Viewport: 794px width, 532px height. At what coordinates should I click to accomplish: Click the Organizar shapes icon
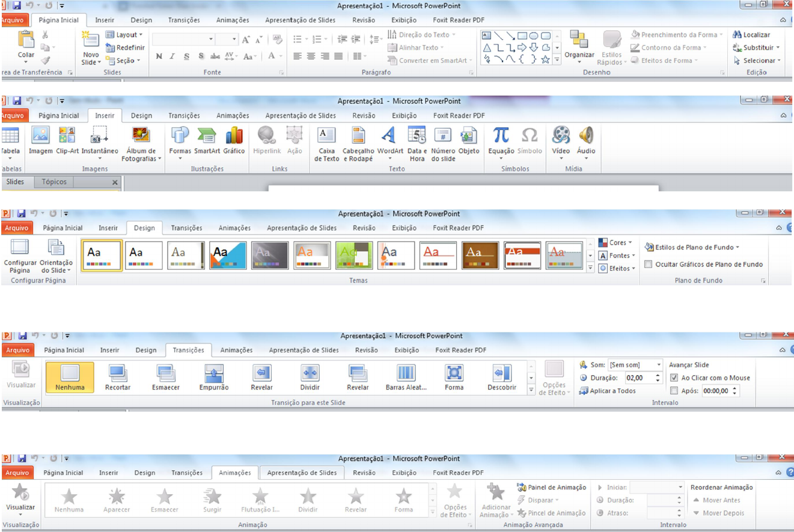click(579, 40)
